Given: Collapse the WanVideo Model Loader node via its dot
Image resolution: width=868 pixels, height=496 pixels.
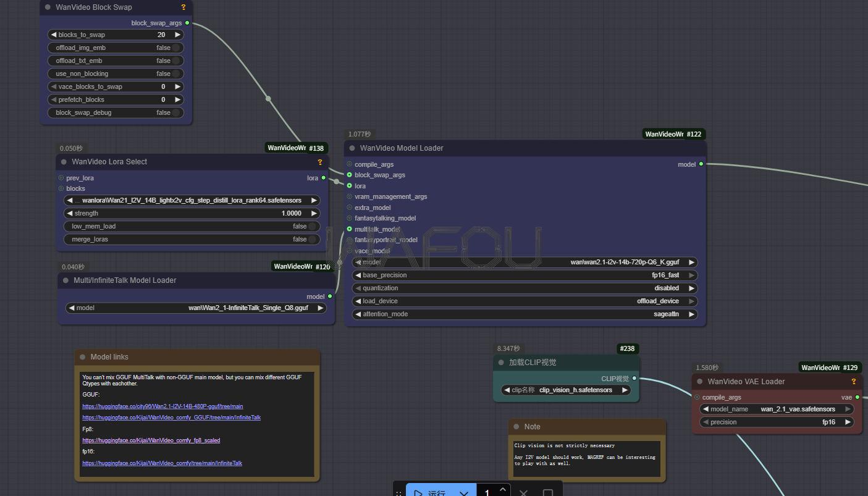Looking at the screenshot, I should [352, 148].
